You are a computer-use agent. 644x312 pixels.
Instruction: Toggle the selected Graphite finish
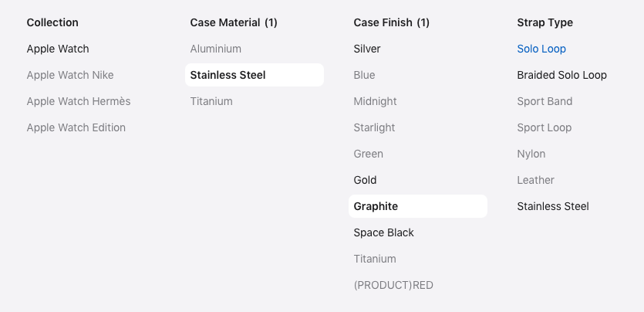pyautogui.click(x=376, y=206)
